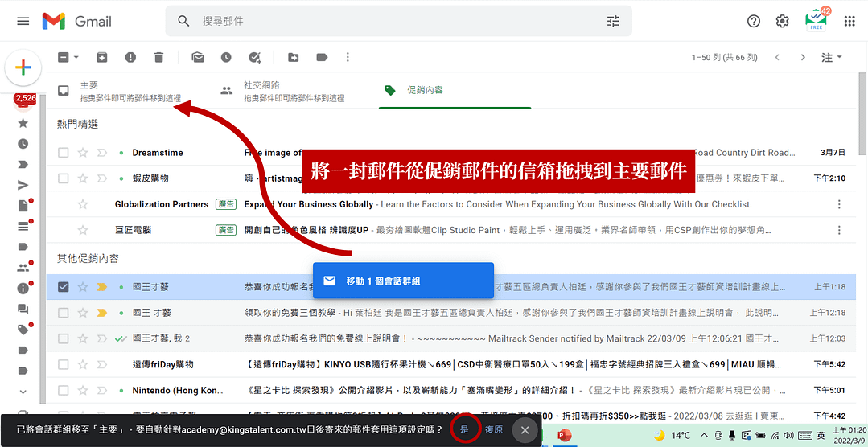Image resolution: width=868 pixels, height=447 pixels.
Task: Open the Move to folder icon
Action: click(293, 57)
